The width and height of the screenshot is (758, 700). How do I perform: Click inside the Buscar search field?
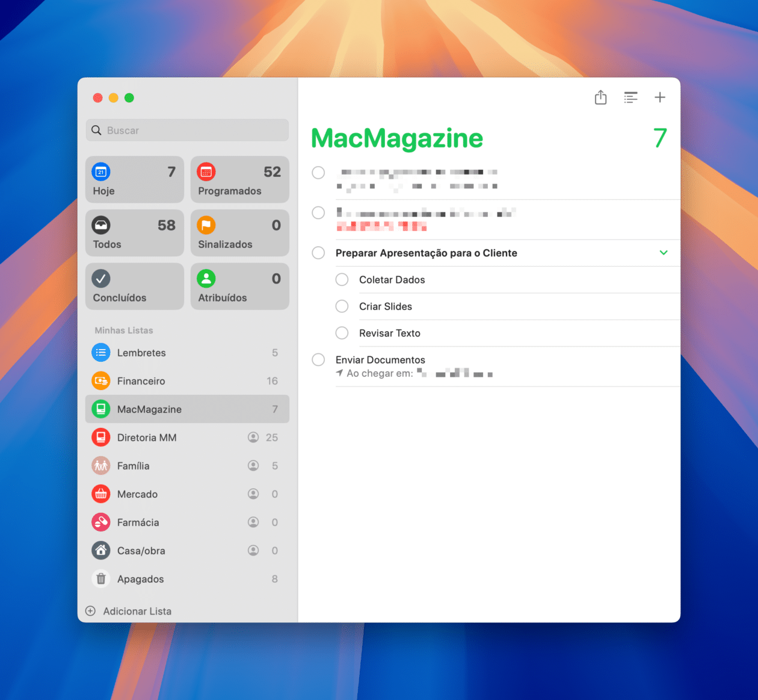pyautogui.click(x=186, y=130)
